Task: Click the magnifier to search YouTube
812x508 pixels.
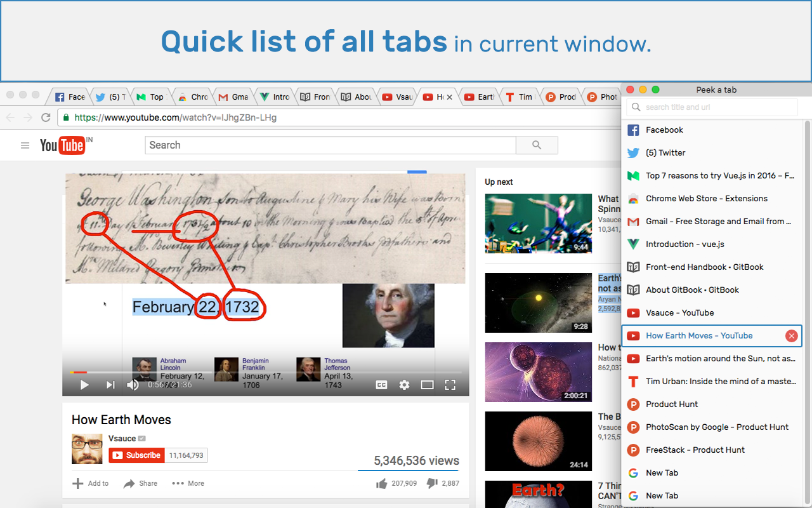Action: pyautogui.click(x=537, y=145)
